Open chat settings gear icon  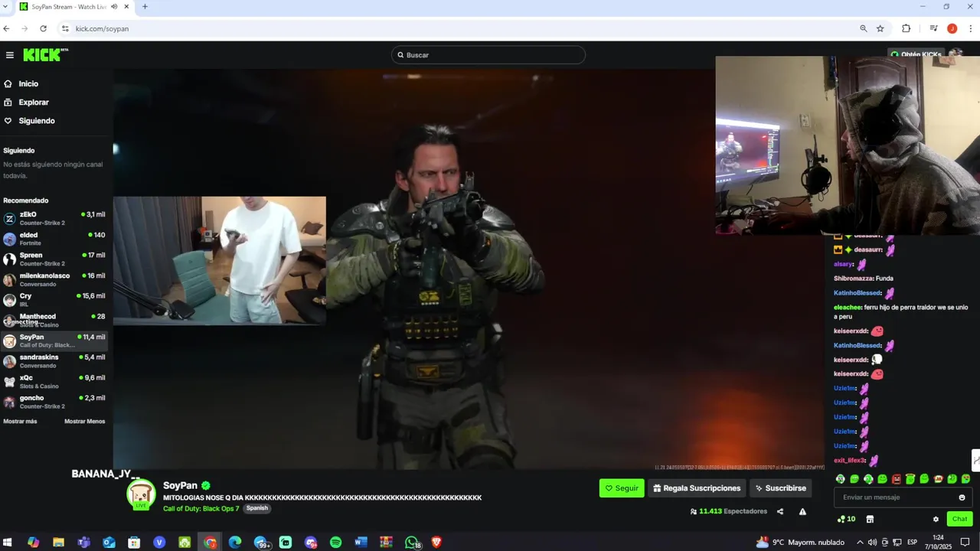(x=936, y=519)
